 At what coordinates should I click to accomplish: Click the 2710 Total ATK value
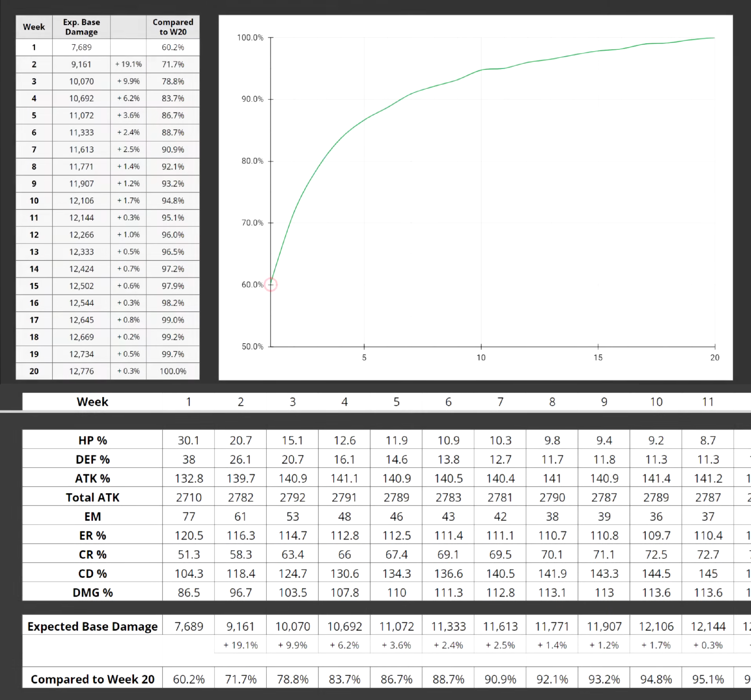188,497
